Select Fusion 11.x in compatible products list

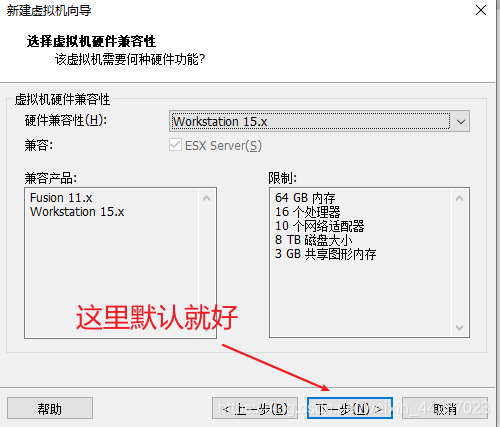click(61, 198)
